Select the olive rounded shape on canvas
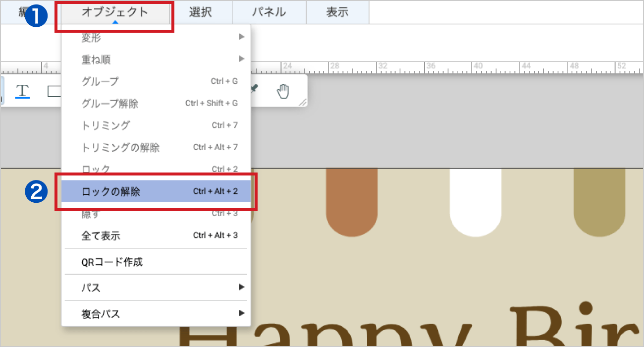The height and width of the screenshot is (347, 644). pyautogui.click(x=599, y=202)
